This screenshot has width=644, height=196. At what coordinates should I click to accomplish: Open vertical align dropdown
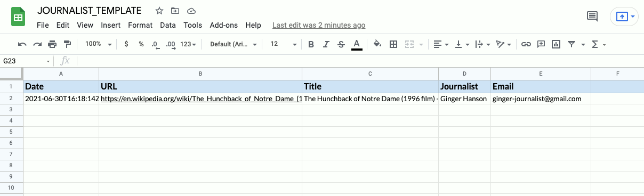click(x=462, y=44)
